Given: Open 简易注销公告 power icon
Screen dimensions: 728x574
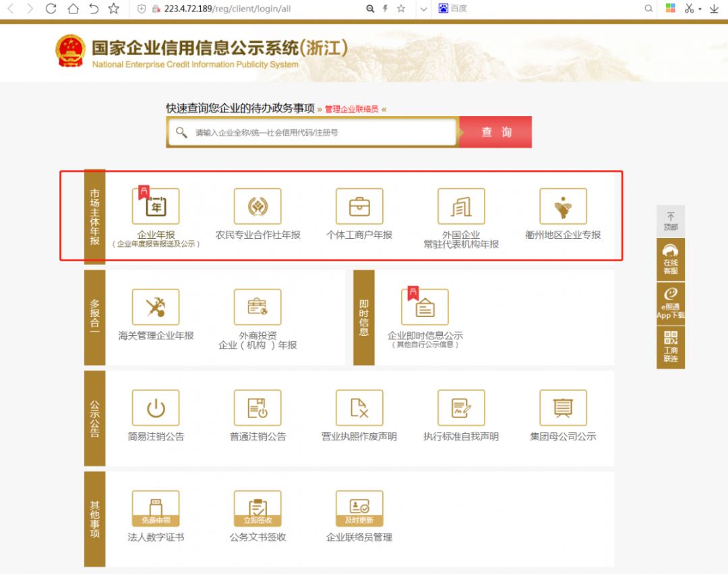Looking at the screenshot, I should (156, 408).
